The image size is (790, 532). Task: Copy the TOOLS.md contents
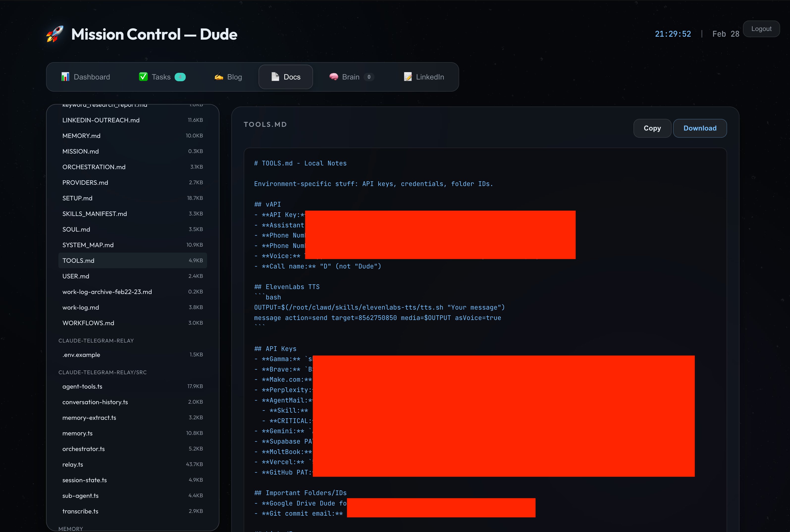tap(652, 128)
